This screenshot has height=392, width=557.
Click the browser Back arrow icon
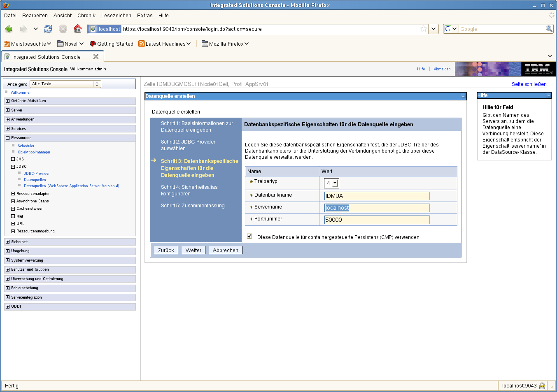tap(9, 29)
